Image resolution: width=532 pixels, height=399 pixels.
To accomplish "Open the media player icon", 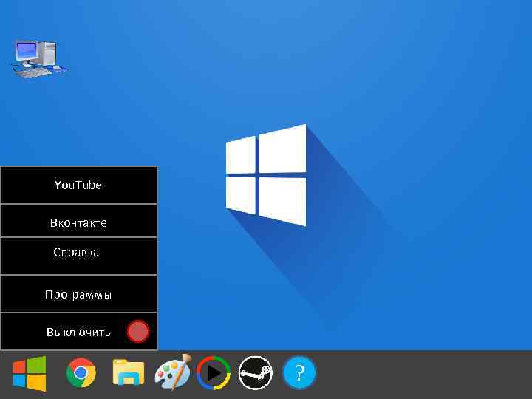I will coord(214,372).
